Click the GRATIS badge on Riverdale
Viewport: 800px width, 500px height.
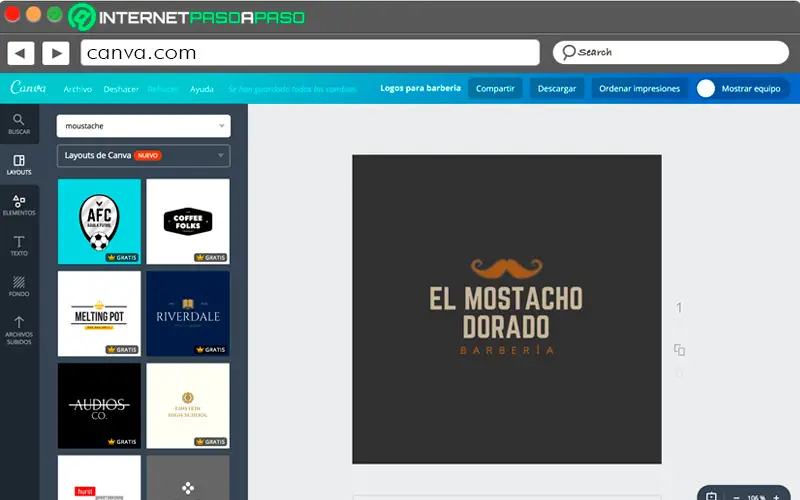[211, 349]
